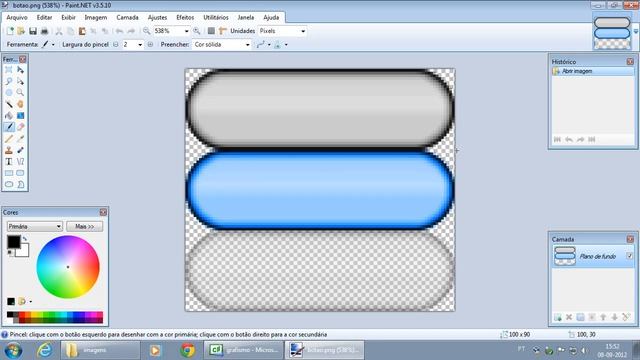This screenshot has height=360, width=640.
Task: Open the palette options dropdown arrow
Action: coord(31,302)
